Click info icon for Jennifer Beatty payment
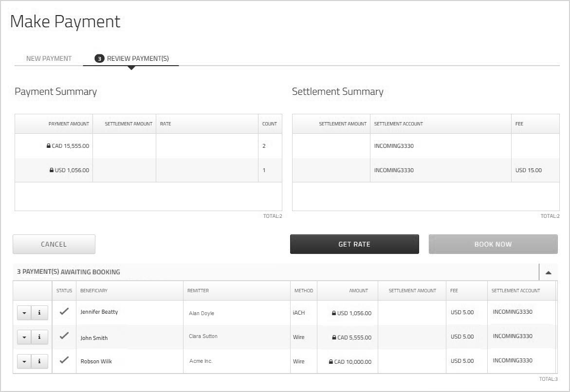The width and height of the screenshot is (570, 392). point(39,313)
